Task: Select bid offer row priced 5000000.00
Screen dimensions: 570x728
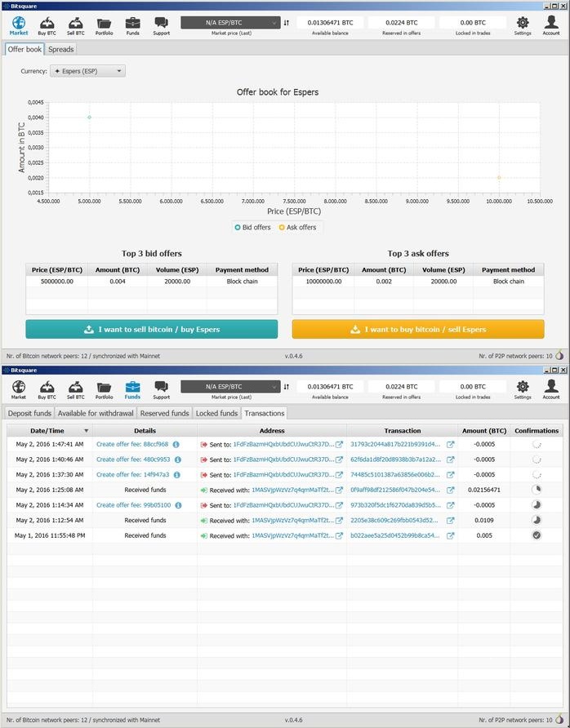Action: (151, 282)
